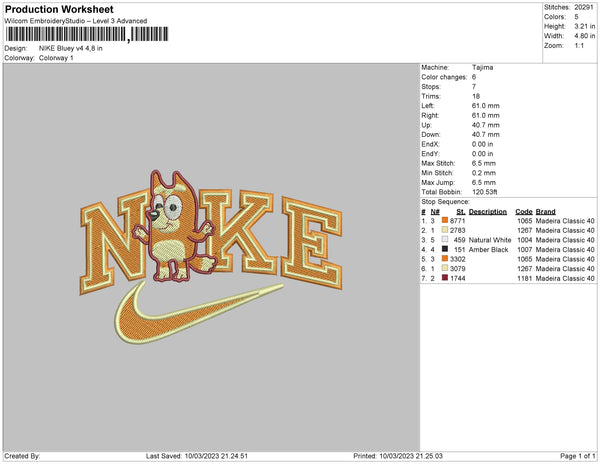This screenshot has width=600, height=464.
Task: Click the Color changes value 6
Action: click(x=474, y=77)
